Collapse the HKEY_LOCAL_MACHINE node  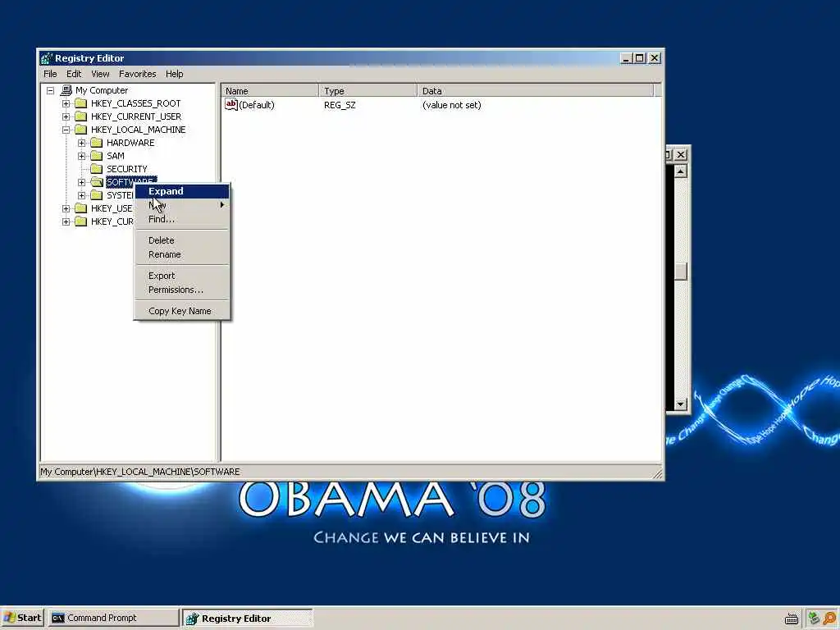point(66,130)
